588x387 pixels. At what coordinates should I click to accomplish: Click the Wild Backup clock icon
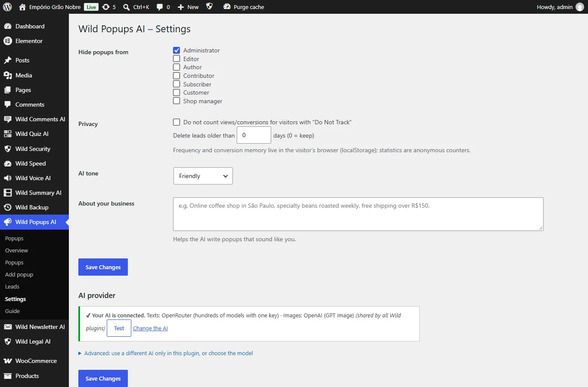[x=8, y=207]
